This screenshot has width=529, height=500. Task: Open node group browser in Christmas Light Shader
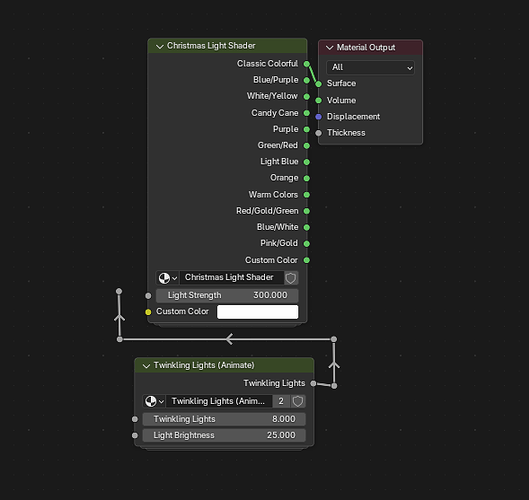(x=168, y=278)
